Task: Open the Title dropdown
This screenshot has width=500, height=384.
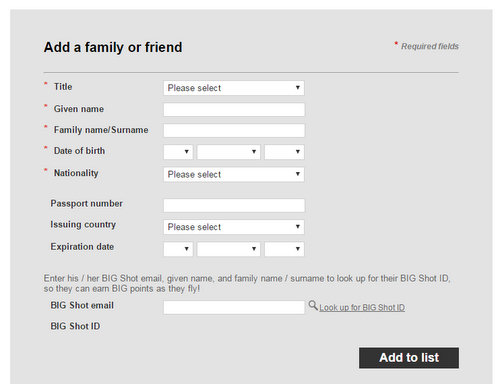Action: [x=234, y=88]
